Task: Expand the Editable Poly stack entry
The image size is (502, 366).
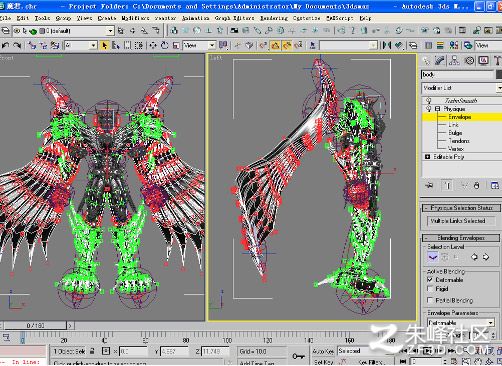Action: [427, 156]
